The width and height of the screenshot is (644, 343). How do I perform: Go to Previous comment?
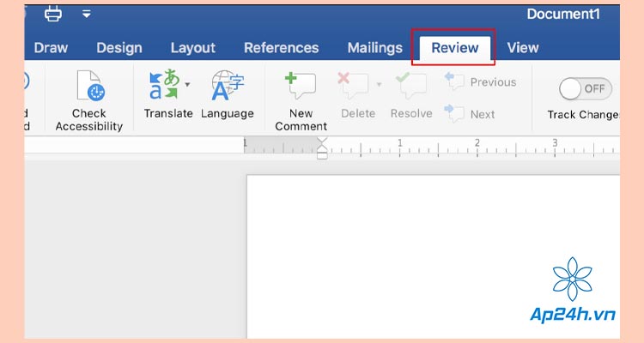tap(480, 81)
